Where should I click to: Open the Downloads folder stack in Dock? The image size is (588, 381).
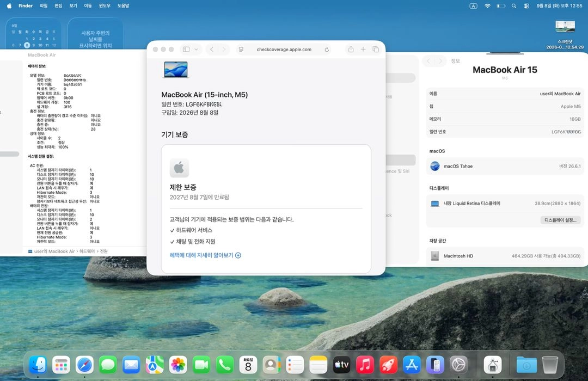(526, 365)
